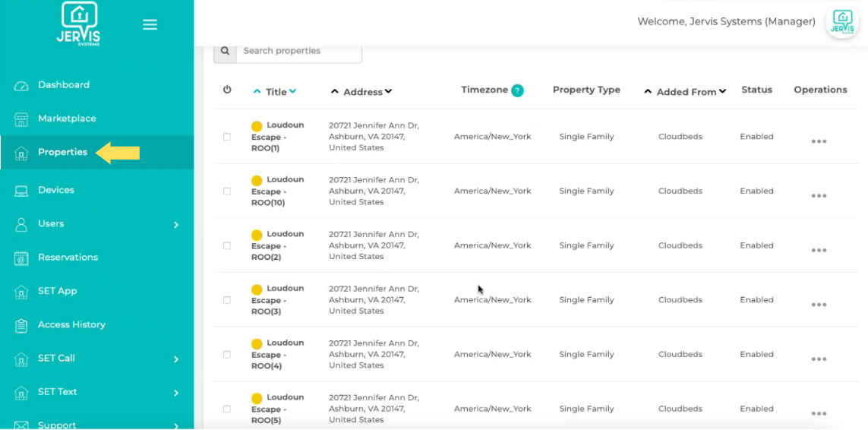The image size is (868, 430).
Task: Open the Dashboard gauge icon
Action: tap(21, 86)
